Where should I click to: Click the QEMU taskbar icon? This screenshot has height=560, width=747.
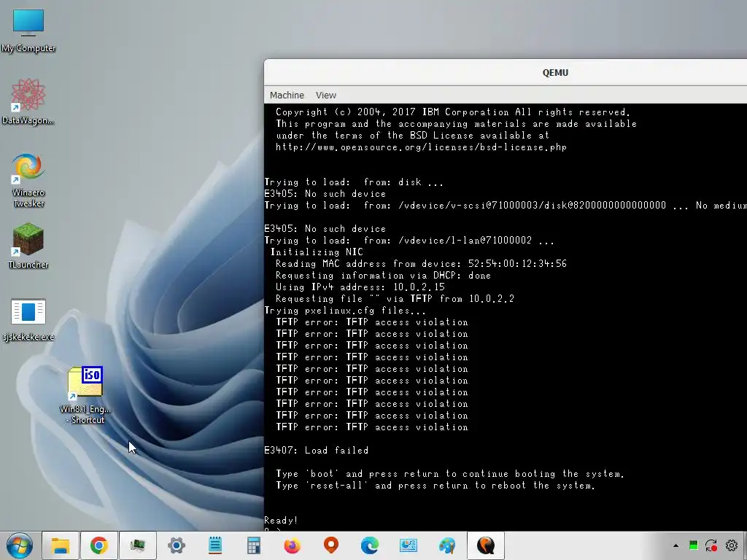485,545
